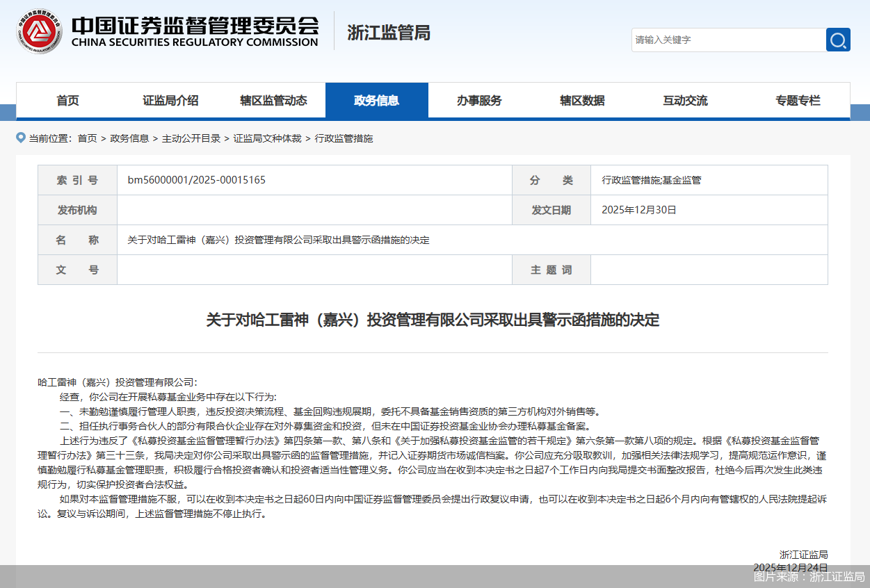Screen dimensions: 870x588
Task: Switch to the 辖区监管动态 tab
Action: point(273,100)
